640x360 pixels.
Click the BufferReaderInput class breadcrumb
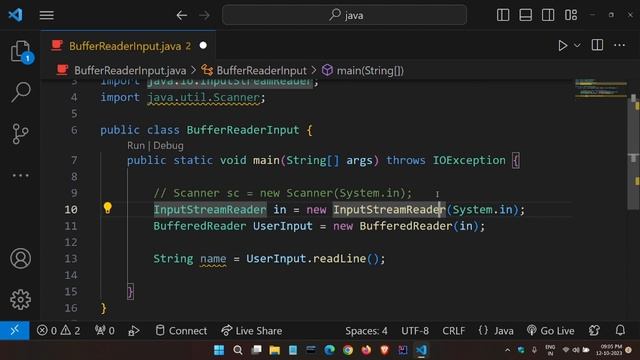click(x=261, y=71)
